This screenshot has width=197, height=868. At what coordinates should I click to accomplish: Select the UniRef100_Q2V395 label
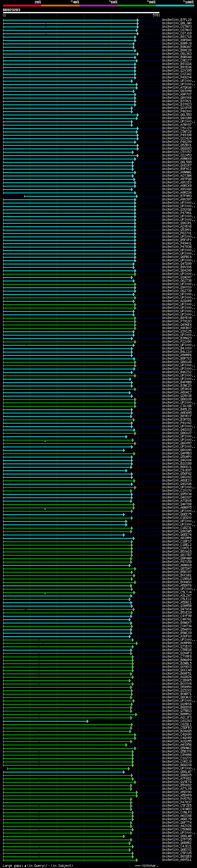coord(177,71)
